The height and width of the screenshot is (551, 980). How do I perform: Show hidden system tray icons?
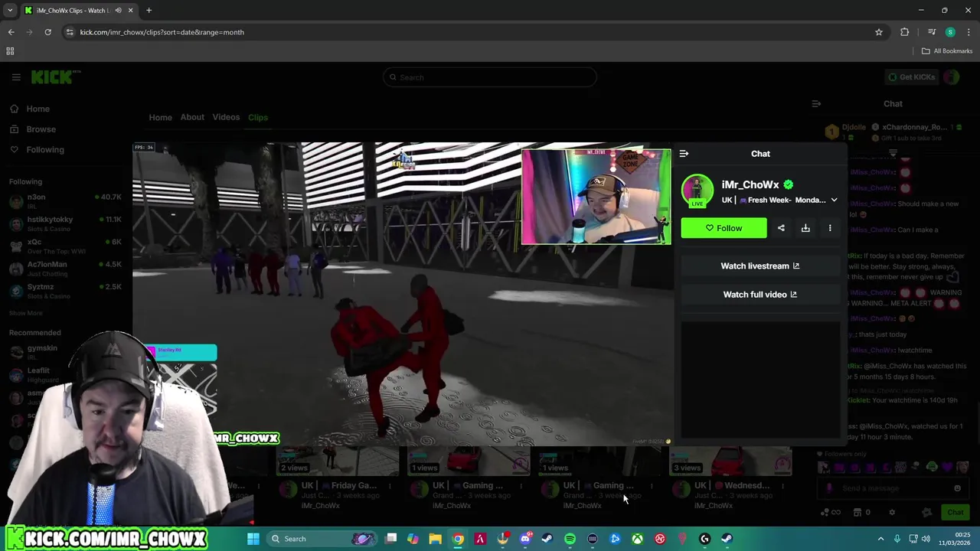tap(880, 539)
